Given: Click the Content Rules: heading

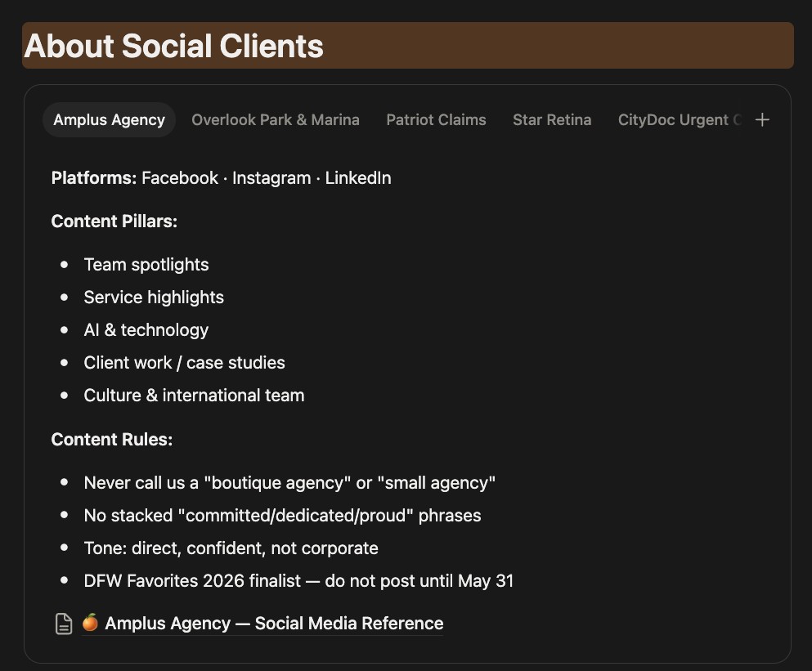Looking at the screenshot, I should tap(112, 440).
